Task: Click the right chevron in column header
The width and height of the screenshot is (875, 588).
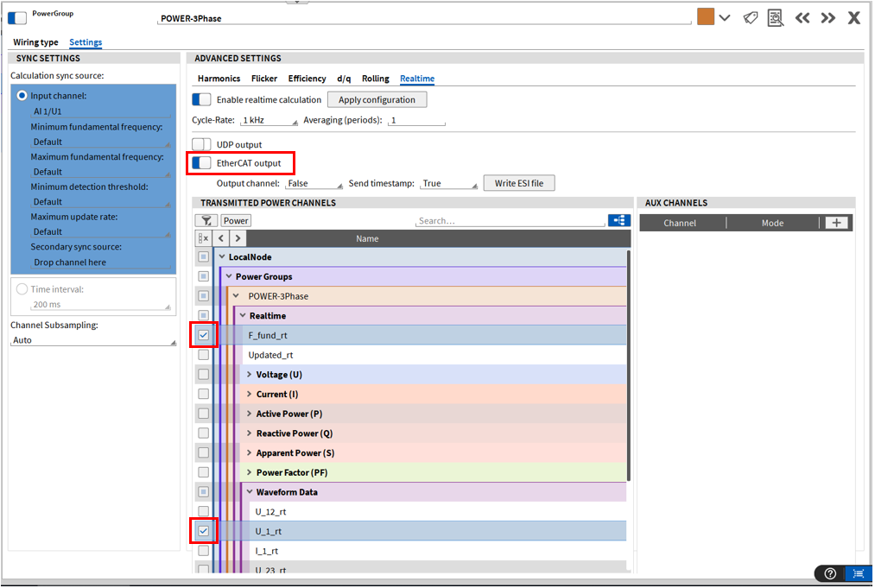Action: tap(238, 238)
